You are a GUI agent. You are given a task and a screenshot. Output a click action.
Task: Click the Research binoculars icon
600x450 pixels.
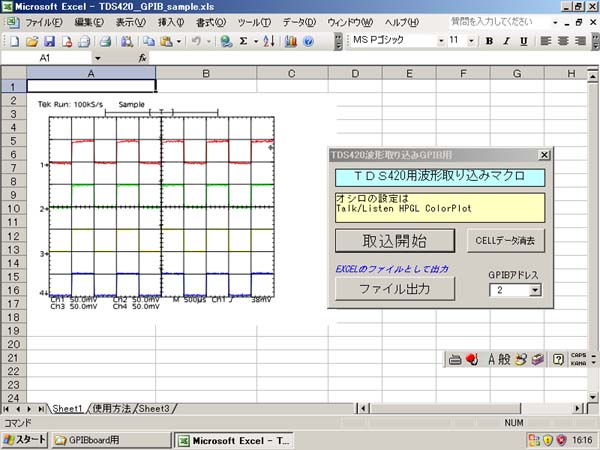point(127,41)
